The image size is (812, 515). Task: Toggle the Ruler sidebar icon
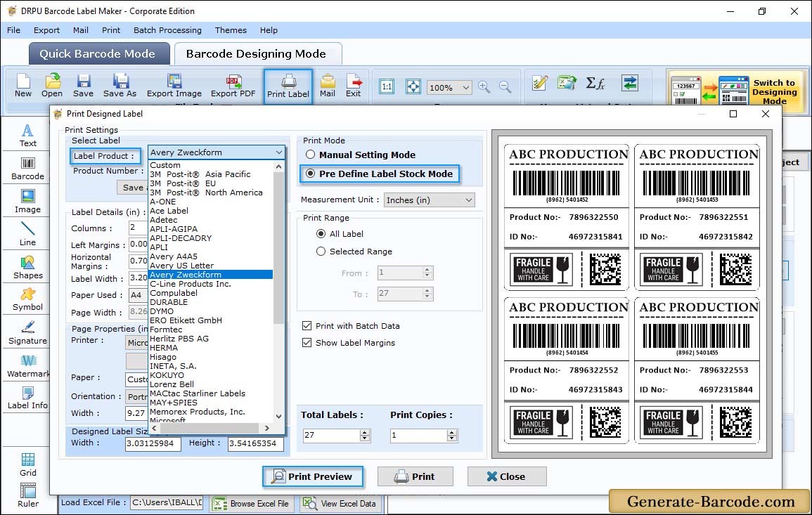pyautogui.click(x=28, y=495)
